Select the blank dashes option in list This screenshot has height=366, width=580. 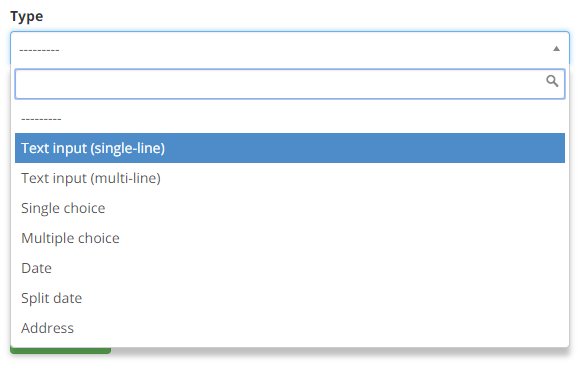click(290, 118)
